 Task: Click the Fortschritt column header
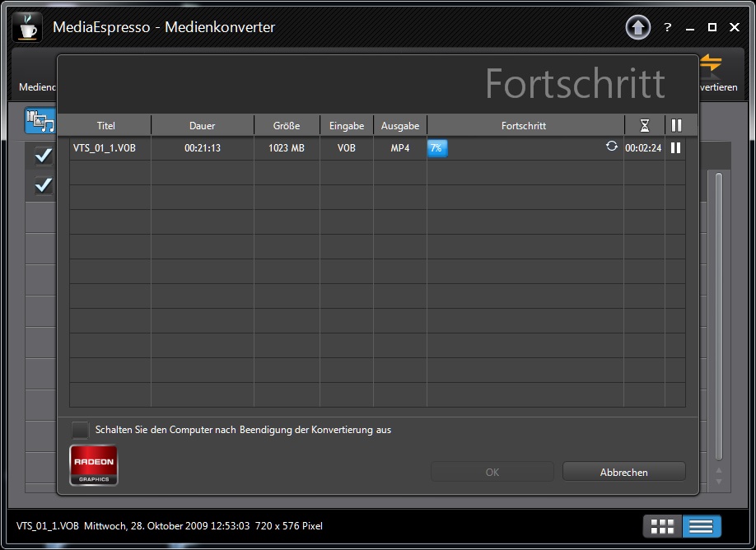[524, 126]
